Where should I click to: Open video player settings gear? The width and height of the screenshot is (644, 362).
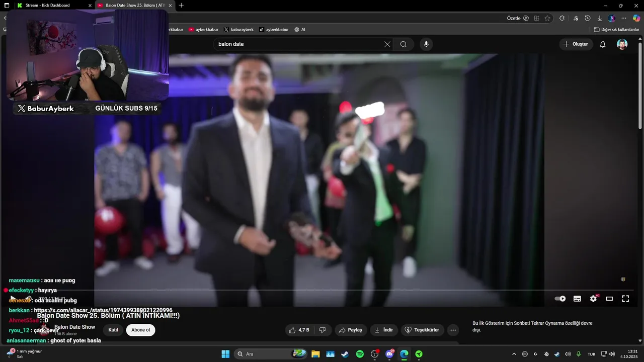[x=594, y=299]
